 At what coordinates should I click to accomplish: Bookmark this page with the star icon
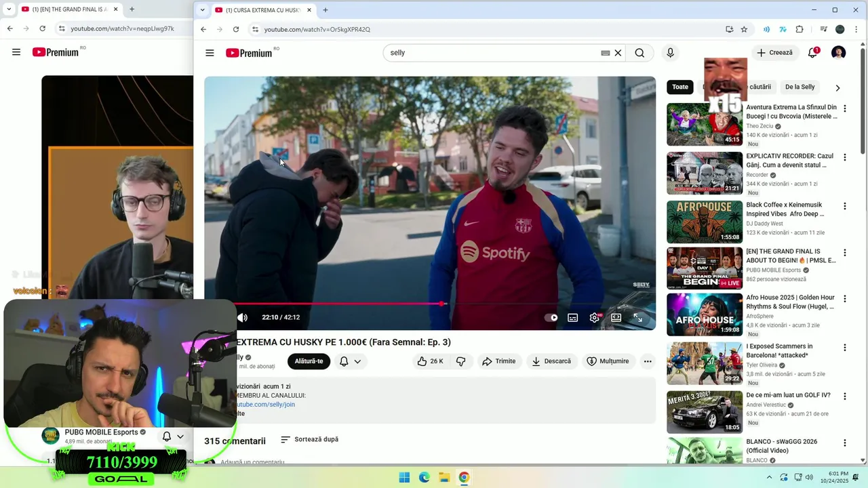[744, 29]
